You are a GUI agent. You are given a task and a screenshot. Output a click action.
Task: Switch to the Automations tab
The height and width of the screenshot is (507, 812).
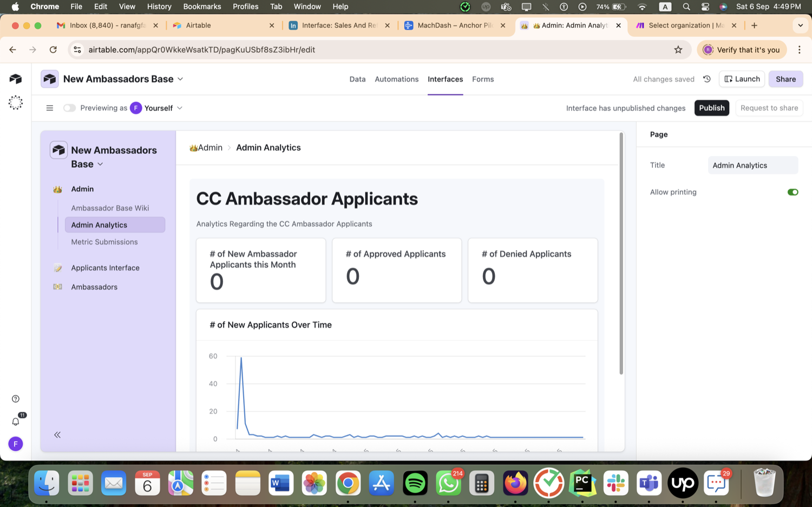[397, 79]
